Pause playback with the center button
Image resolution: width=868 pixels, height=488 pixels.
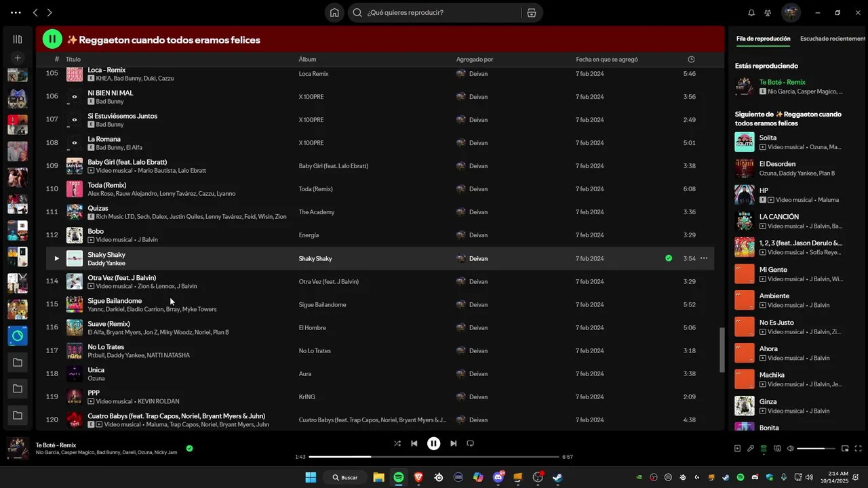click(x=433, y=443)
